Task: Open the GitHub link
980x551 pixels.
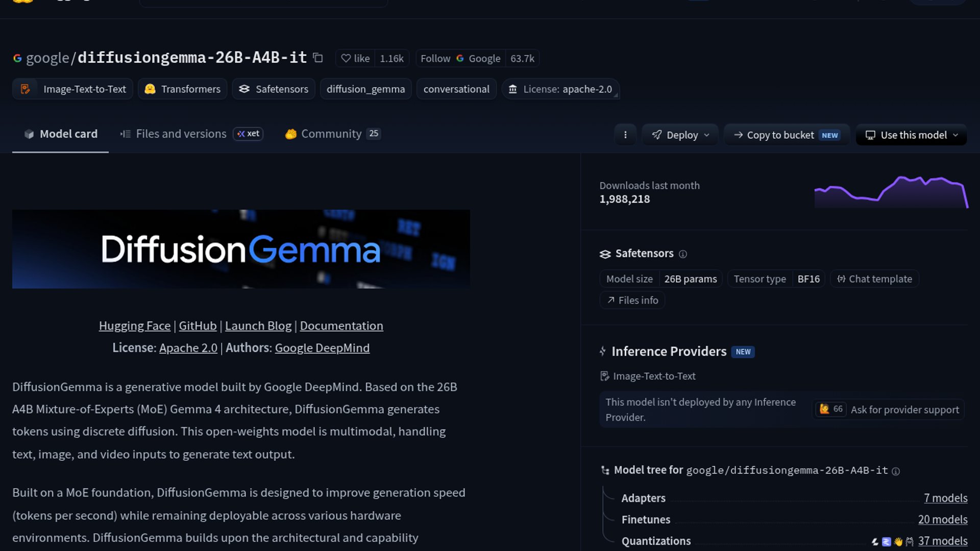Action: [x=198, y=325]
